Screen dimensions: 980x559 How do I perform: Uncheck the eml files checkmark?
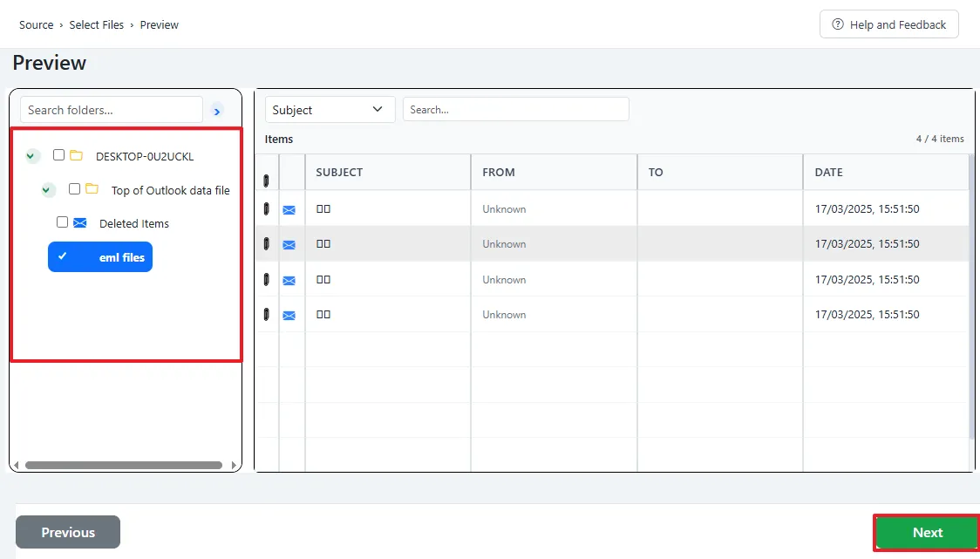pyautogui.click(x=63, y=256)
